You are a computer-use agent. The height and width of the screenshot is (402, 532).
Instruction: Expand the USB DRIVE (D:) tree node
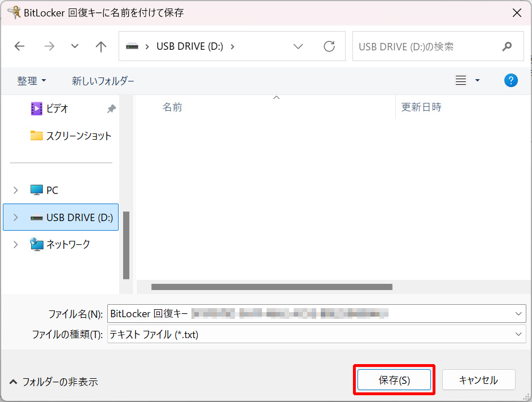click(16, 217)
